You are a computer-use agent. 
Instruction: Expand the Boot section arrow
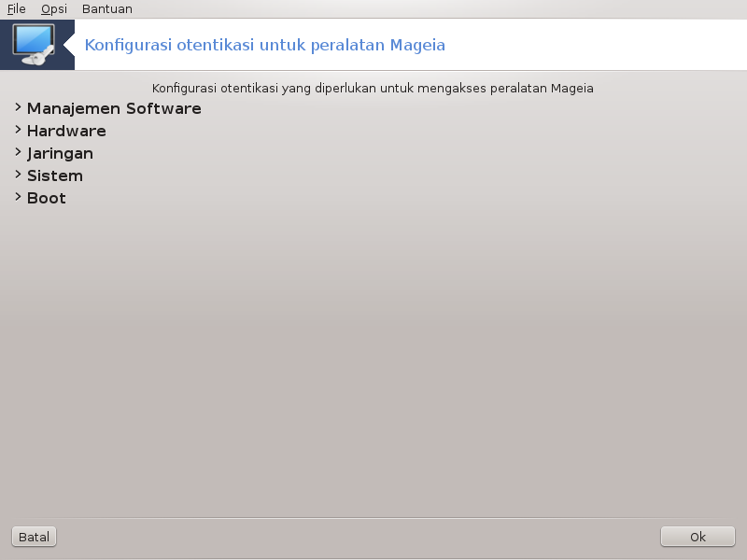tap(18, 197)
